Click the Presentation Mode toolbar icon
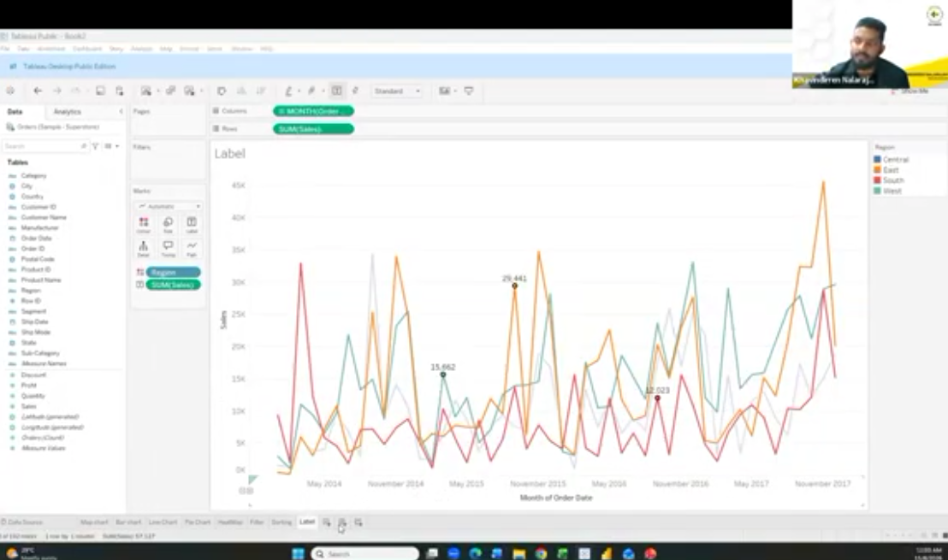This screenshot has width=948, height=560. pyautogui.click(x=469, y=91)
